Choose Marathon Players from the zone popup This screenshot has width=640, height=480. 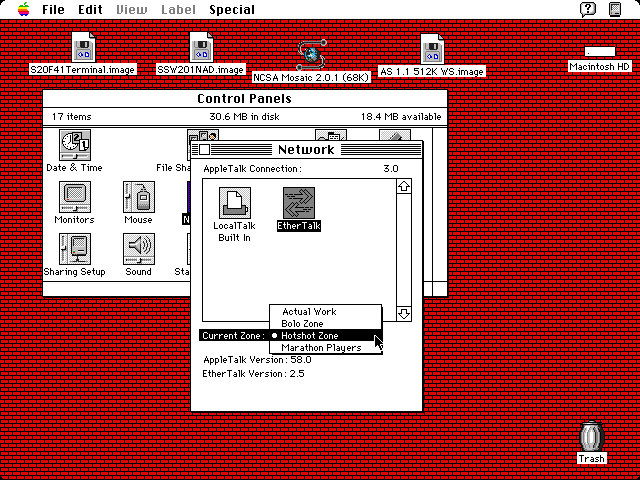point(326,348)
